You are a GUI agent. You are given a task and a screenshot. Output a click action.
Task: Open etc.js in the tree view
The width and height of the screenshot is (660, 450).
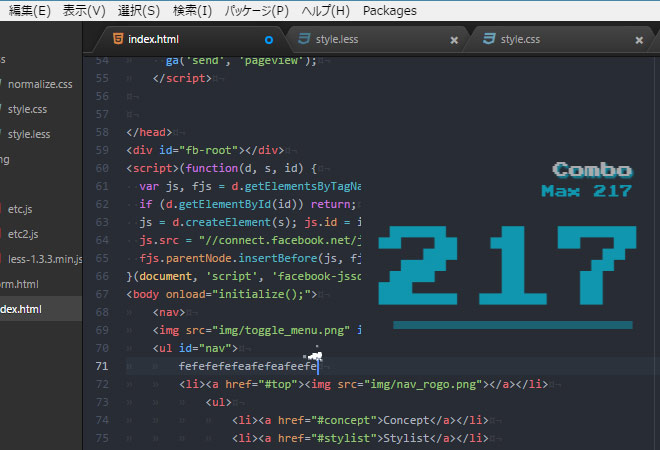tap(20, 209)
